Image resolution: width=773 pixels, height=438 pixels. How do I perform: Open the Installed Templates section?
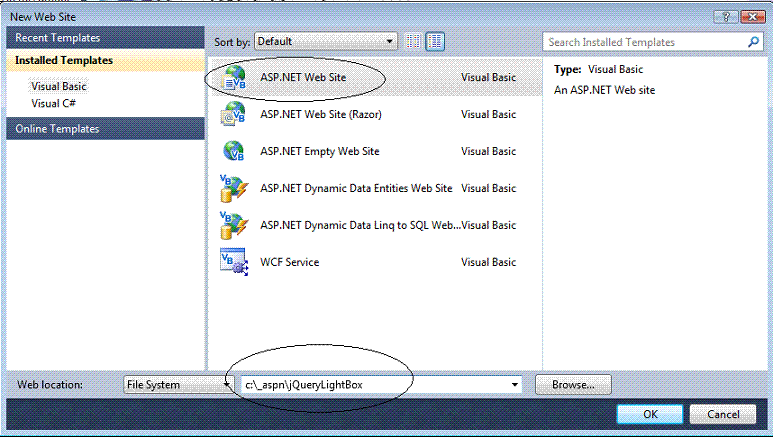coord(105,60)
